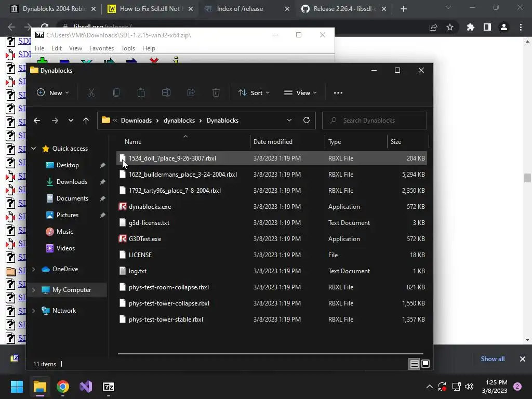Click the Chrome page vertical scrollbar thumb
532x399 pixels.
point(527,178)
